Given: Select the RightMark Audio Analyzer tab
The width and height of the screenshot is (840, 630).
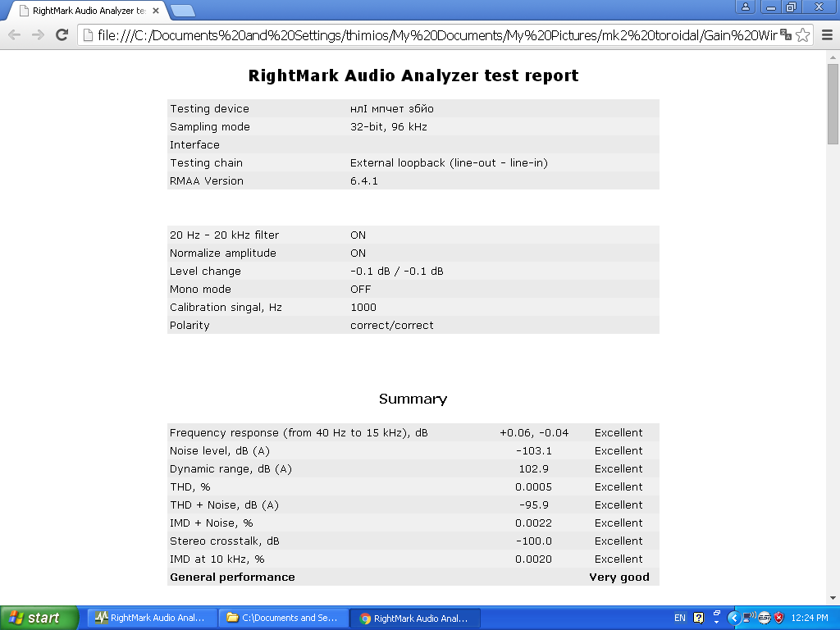Looking at the screenshot, I should tap(89, 11).
